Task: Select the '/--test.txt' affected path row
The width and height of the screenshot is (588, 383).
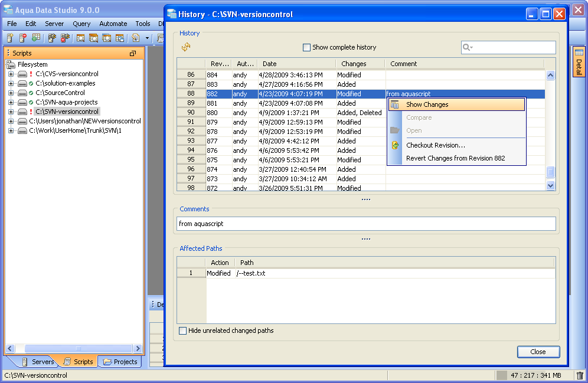Action: (x=366, y=273)
